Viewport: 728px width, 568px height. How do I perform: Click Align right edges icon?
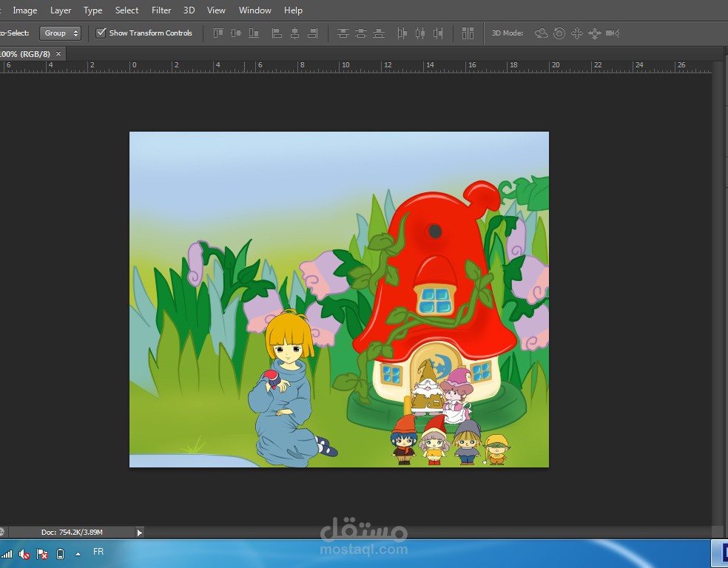[x=313, y=33]
